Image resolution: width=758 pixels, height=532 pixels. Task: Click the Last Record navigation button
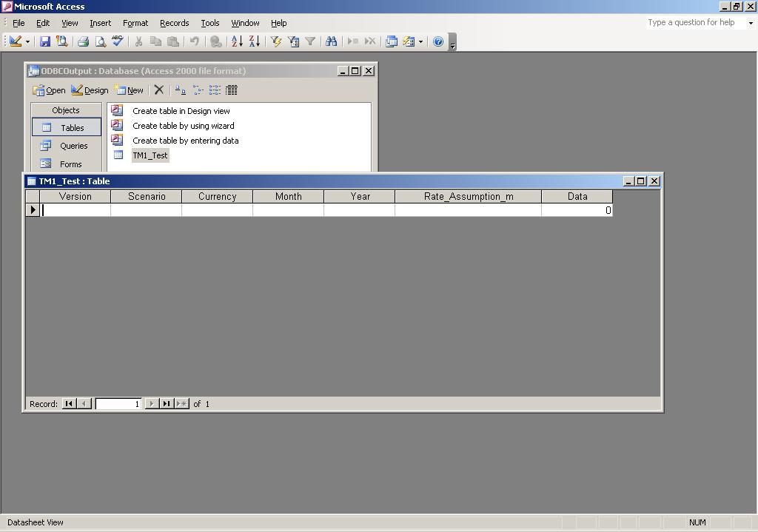coord(167,403)
